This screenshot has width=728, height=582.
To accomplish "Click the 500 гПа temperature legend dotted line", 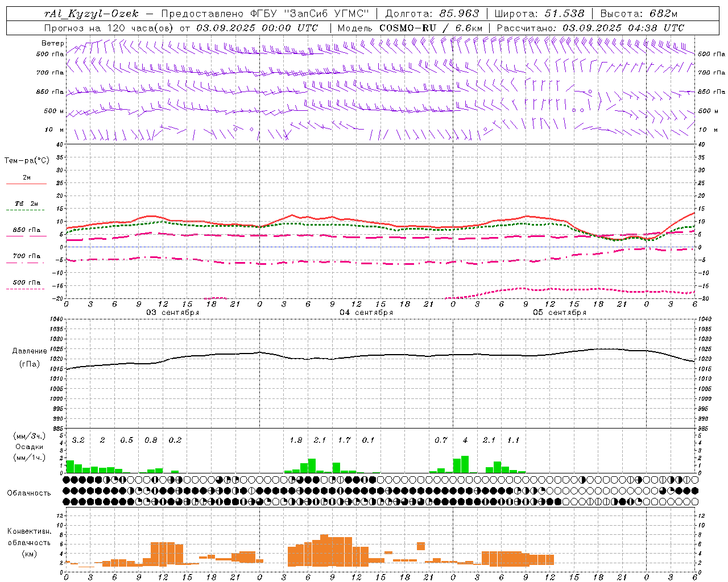I will (x=25, y=289).
